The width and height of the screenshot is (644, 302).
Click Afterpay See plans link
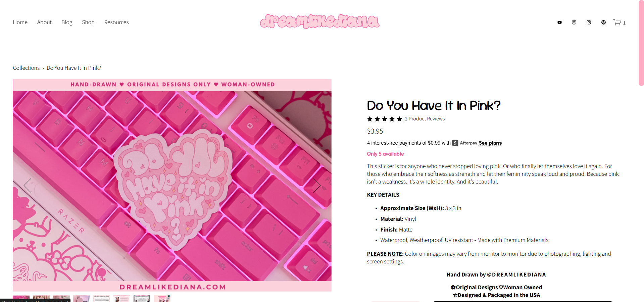[490, 143]
